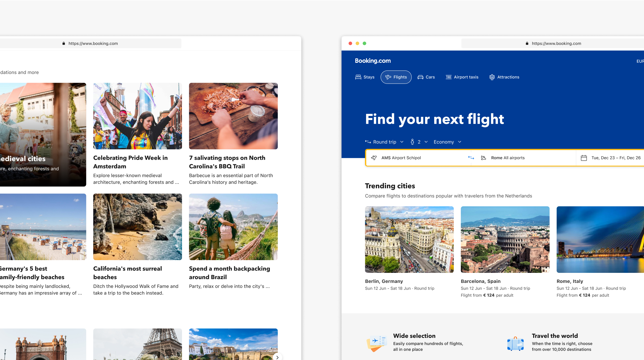The image size is (644, 360).
Task: Open the Eiffel Tower article photo
Action: [138, 344]
